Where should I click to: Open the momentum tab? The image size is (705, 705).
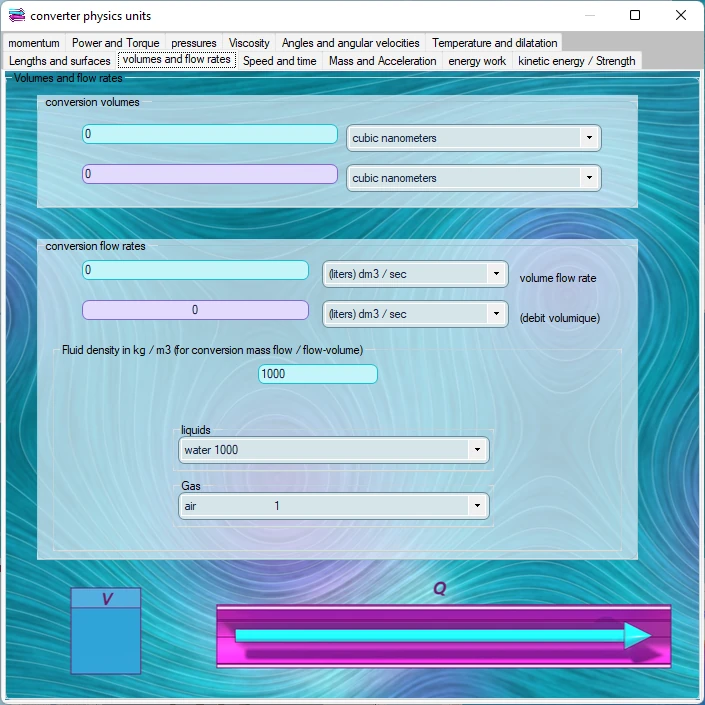tap(34, 43)
